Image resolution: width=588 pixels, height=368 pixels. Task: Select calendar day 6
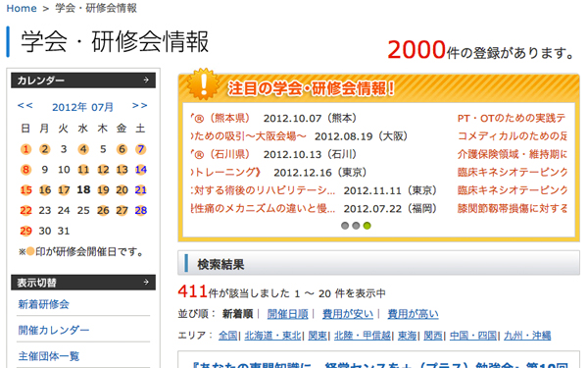(x=122, y=149)
